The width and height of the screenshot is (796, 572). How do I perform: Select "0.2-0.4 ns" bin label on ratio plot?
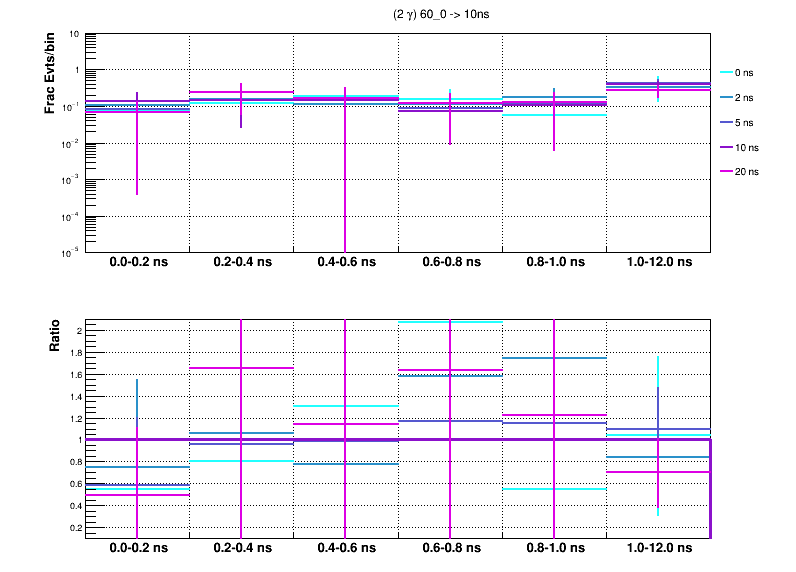tap(241, 549)
